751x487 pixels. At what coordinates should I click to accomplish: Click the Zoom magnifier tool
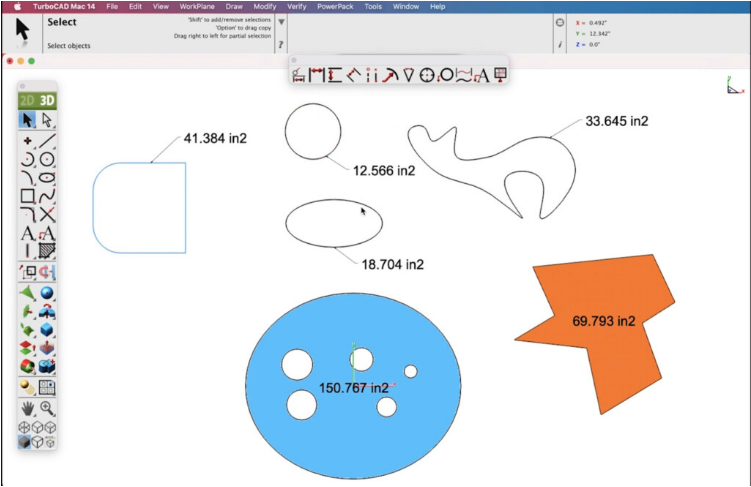pyautogui.click(x=47, y=408)
